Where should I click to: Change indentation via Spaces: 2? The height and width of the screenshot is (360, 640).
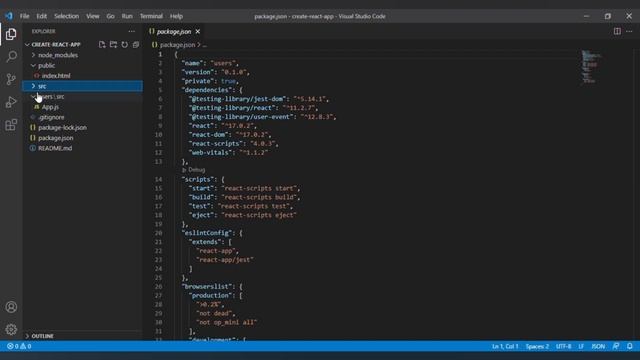point(537,346)
